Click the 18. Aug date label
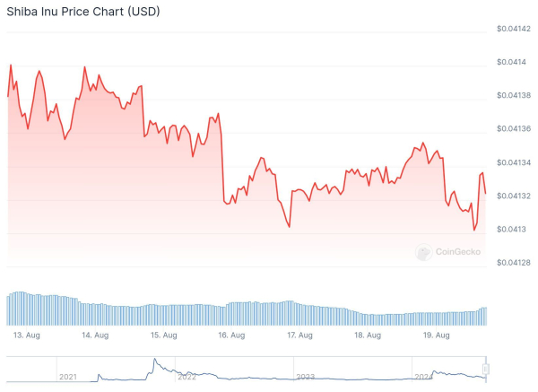Image resolution: width=538 pixels, height=392 pixels. pyautogui.click(x=368, y=335)
